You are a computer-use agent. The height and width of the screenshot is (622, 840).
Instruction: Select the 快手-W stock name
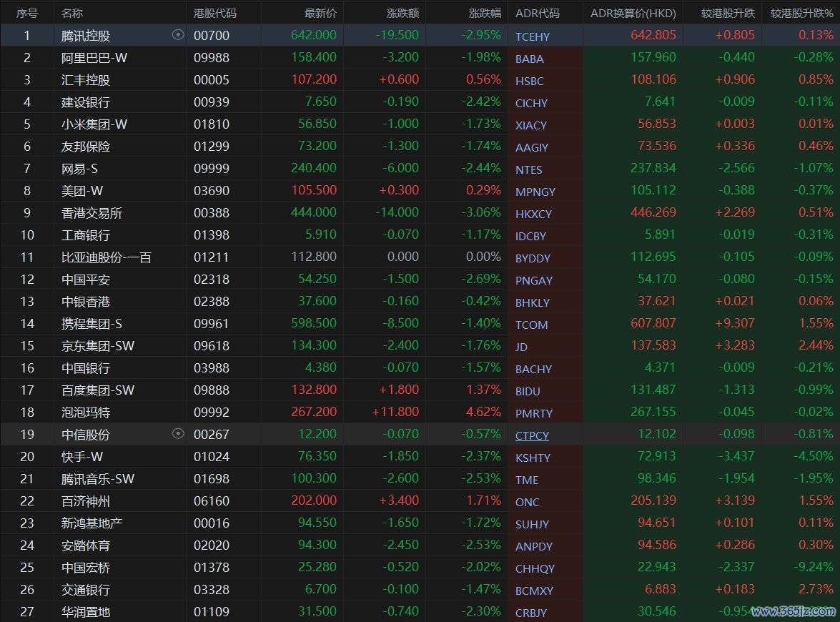click(x=82, y=456)
